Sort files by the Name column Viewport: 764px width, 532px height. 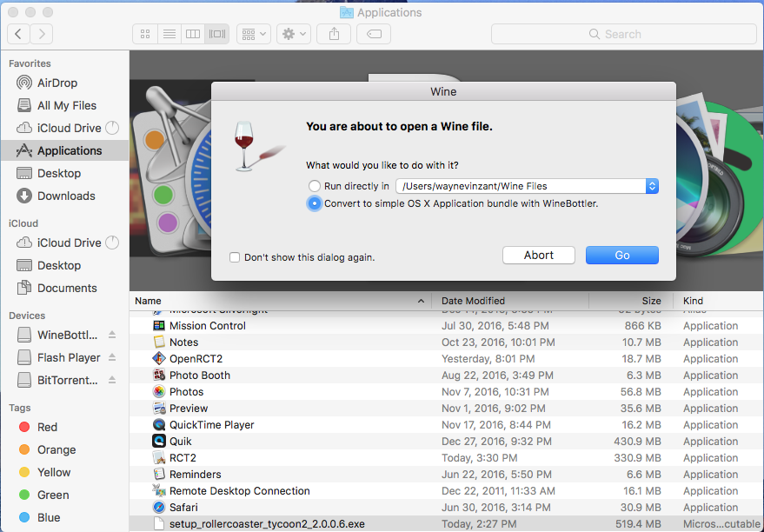coord(280,301)
